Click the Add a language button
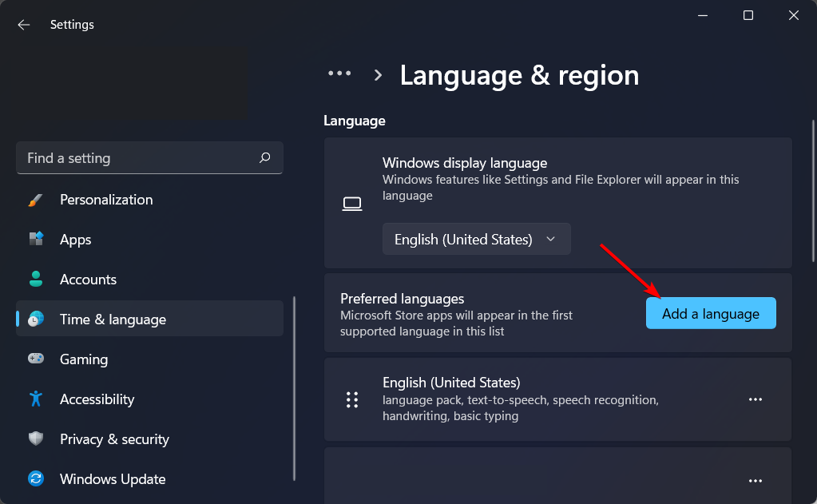 710,312
